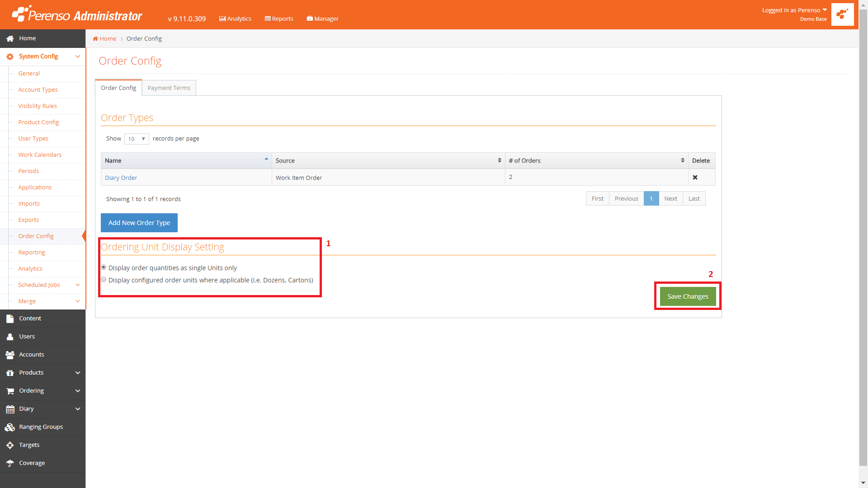Click the Home house icon in sidebar
The height and width of the screenshot is (488, 868).
pos(10,38)
